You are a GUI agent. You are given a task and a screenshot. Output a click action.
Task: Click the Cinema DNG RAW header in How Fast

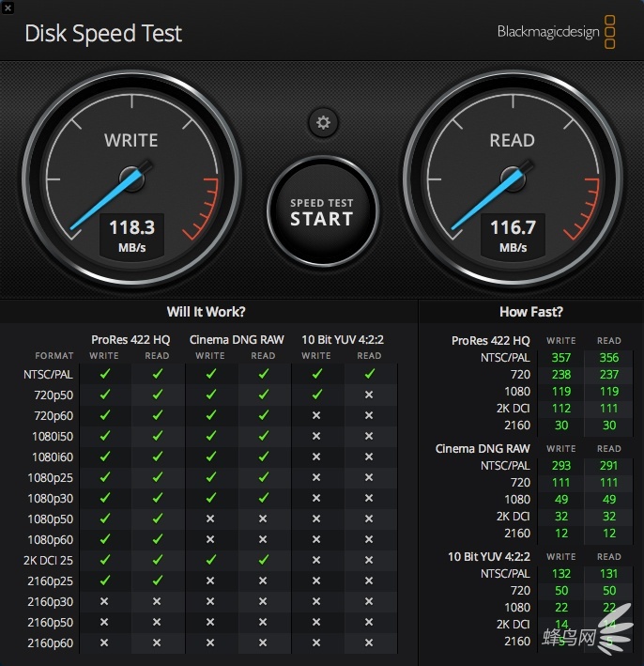pyautogui.click(x=483, y=449)
